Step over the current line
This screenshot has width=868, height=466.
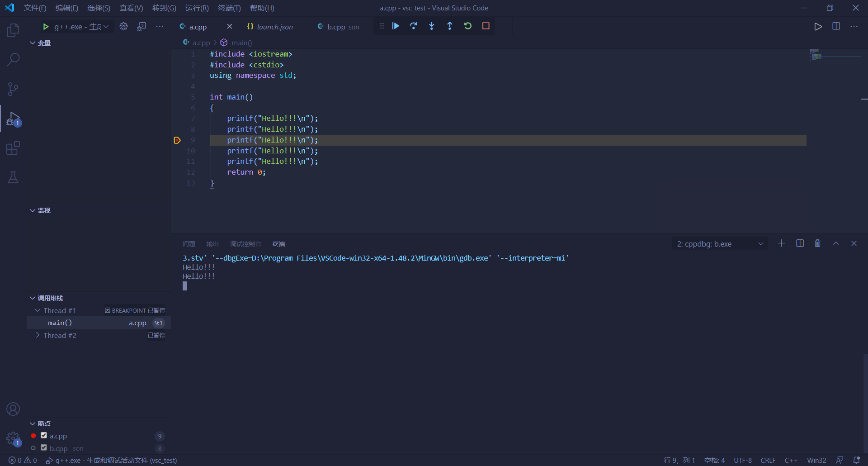[414, 26]
